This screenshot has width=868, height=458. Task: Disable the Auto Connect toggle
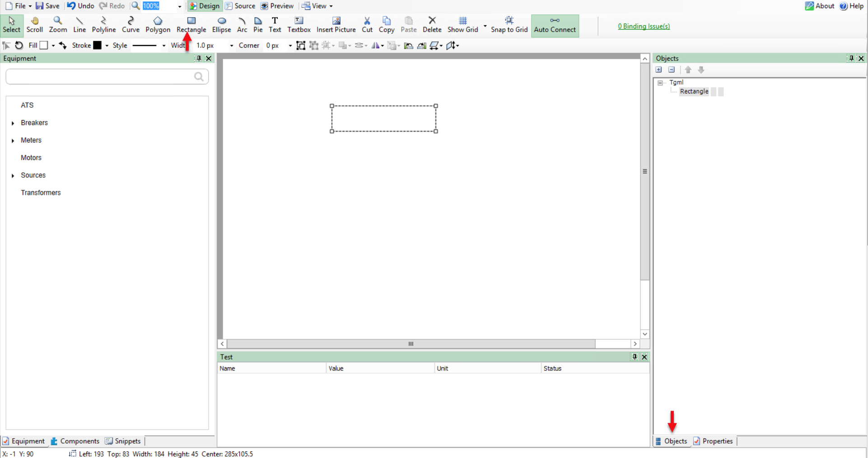pyautogui.click(x=555, y=25)
